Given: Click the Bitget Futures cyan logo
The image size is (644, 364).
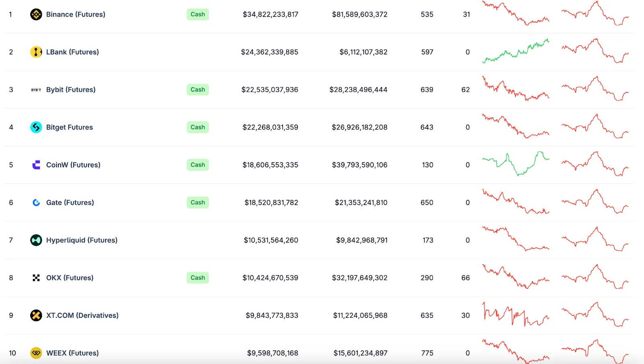Looking at the screenshot, I should click(36, 127).
